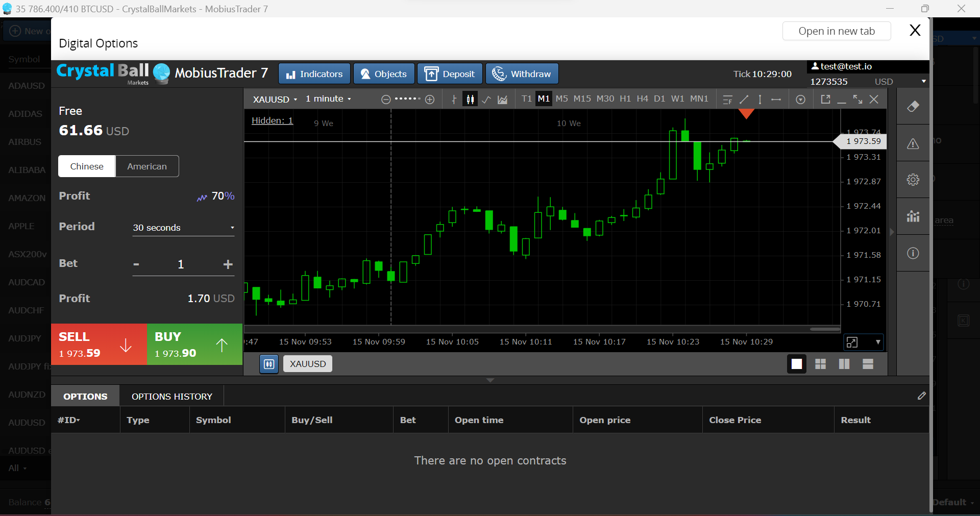Click the Withdraw button
The height and width of the screenshot is (516, 980).
coord(522,74)
